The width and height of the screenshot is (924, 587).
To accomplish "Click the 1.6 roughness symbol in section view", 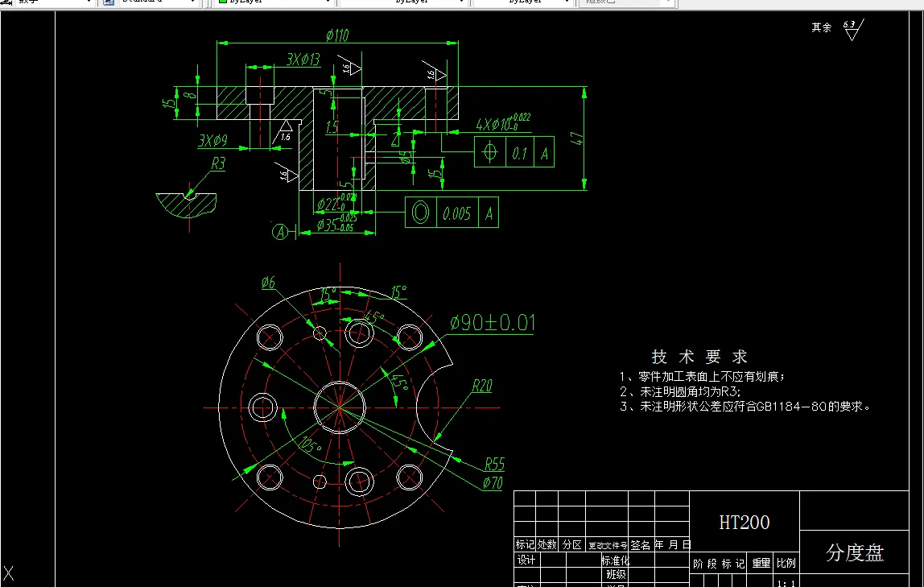I will click(x=286, y=131).
